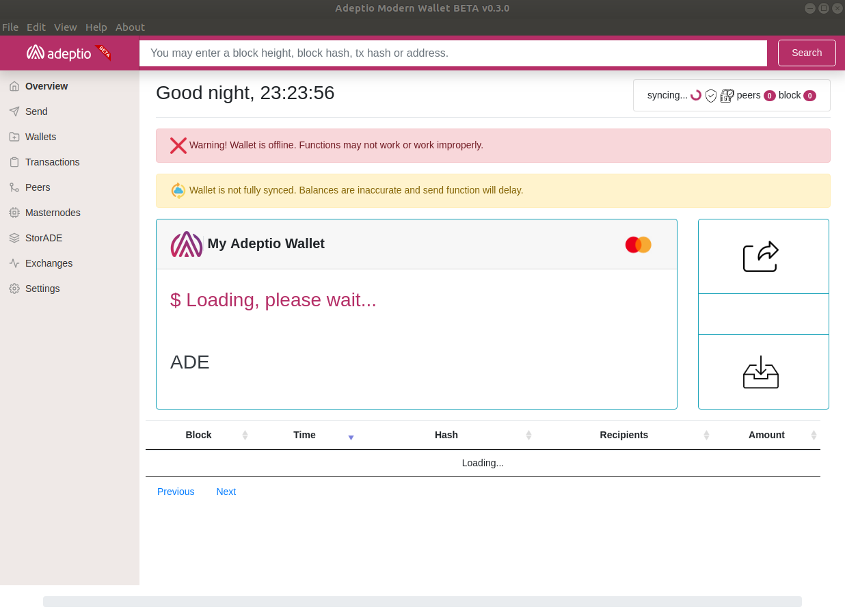Screen dimensions: 845x616
Task: Sort table by Amount column
Action: pos(766,435)
